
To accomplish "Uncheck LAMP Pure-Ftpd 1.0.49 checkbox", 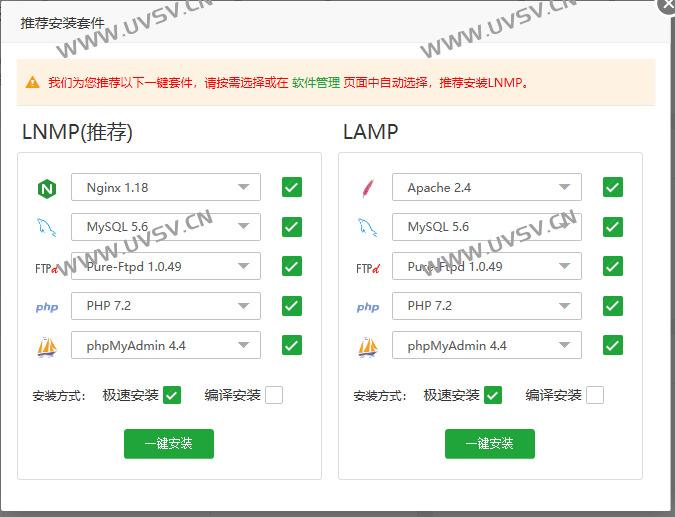I will [613, 266].
